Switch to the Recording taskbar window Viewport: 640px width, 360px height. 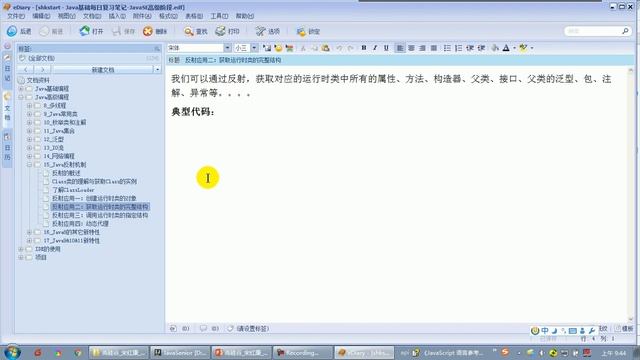[x=302, y=353]
